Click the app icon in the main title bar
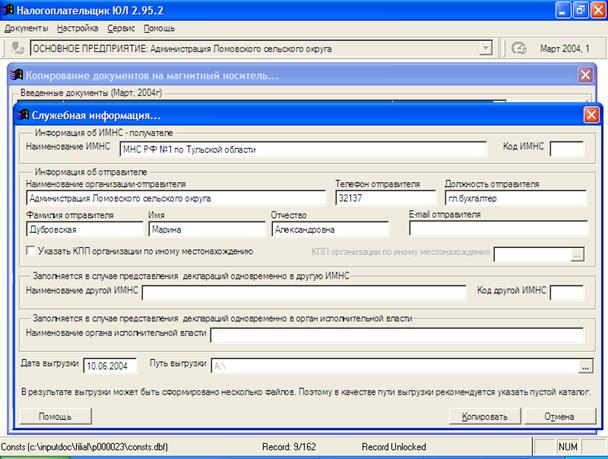608x459 pixels. coord(7,10)
